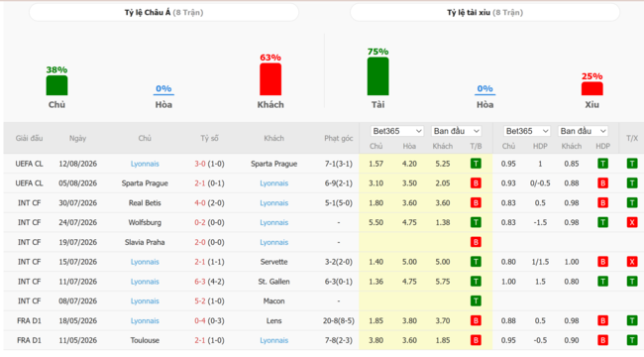Click HDP red B badge in Real Betis row

point(602,203)
